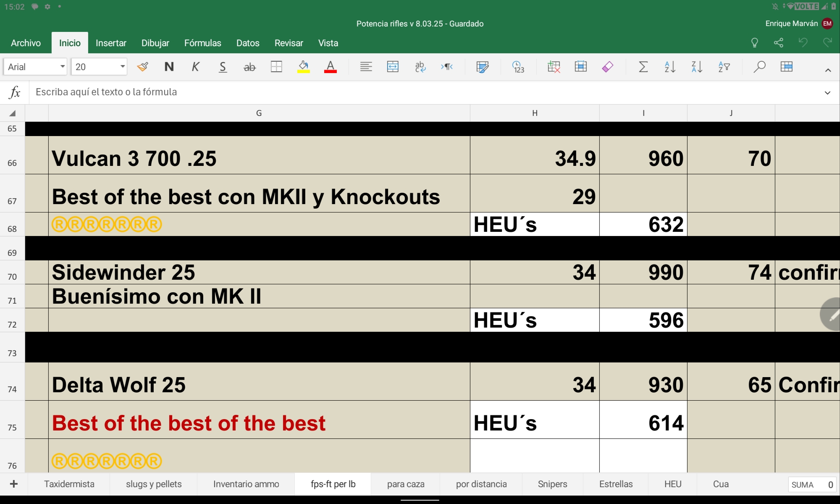Redo the last action
Viewport: 840px width, 504px height.
[x=827, y=42]
